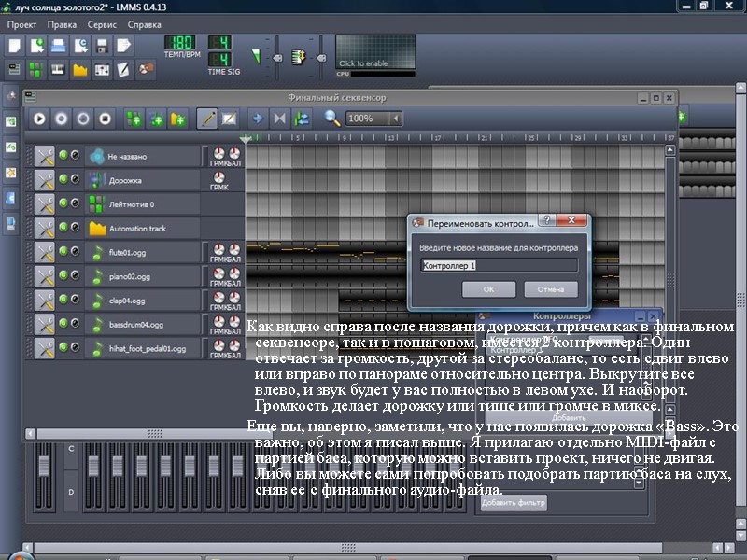This screenshot has width=747, height=560.
Task: Mute the bassdrum04.ogg track with green LED
Action: (x=63, y=325)
